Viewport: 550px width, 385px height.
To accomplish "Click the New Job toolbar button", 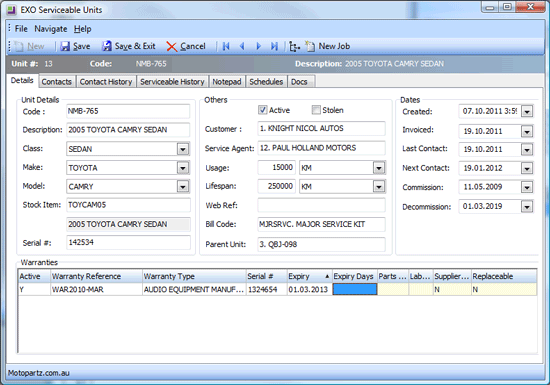I will pyautogui.click(x=328, y=46).
